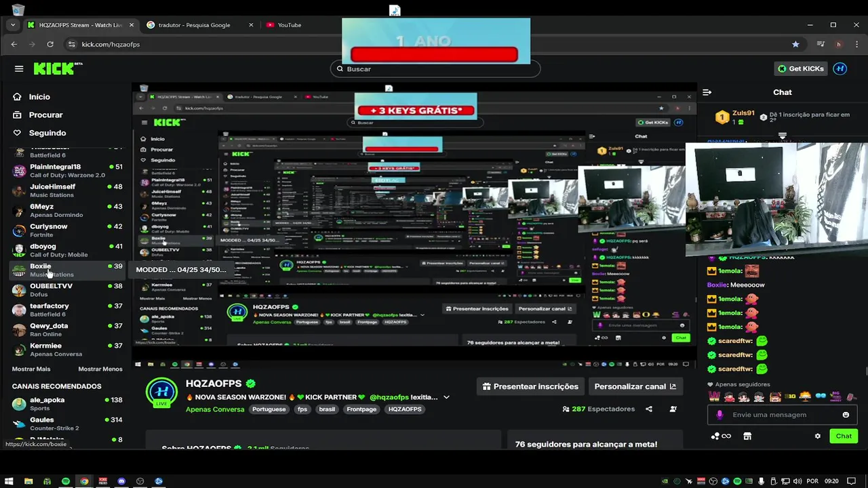Click the Frontpage tag
This screenshot has height=488, width=868.
pos(361,409)
